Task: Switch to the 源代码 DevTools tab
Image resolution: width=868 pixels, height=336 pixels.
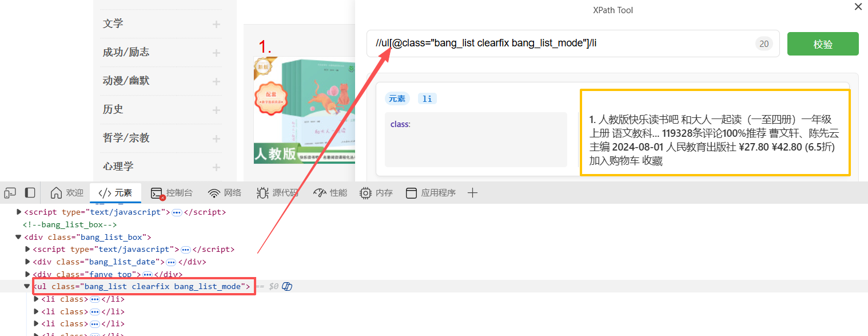Action: (x=277, y=193)
